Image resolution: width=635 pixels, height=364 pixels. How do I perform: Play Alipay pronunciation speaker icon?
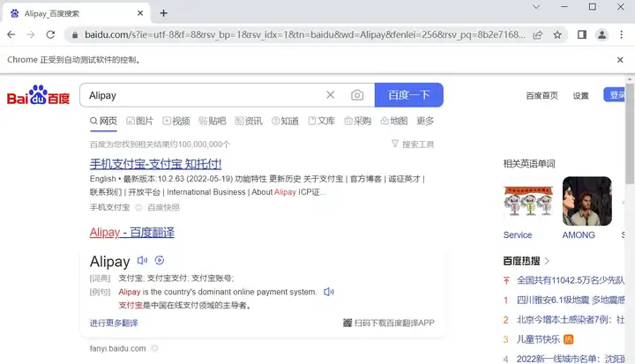tap(142, 260)
